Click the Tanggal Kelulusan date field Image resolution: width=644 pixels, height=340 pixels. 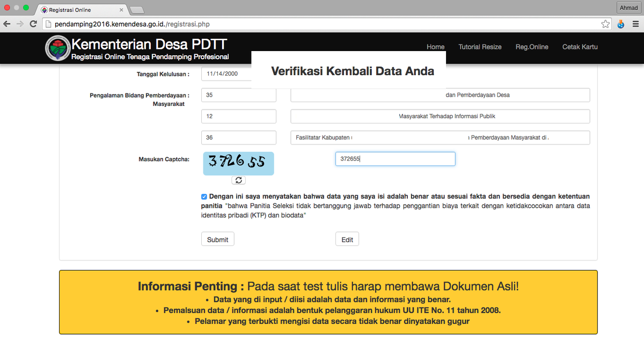point(226,74)
